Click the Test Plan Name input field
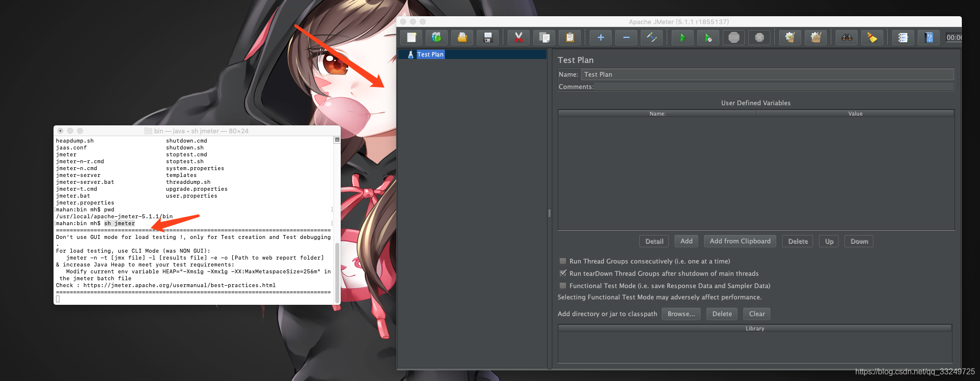 (x=767, y=74)
